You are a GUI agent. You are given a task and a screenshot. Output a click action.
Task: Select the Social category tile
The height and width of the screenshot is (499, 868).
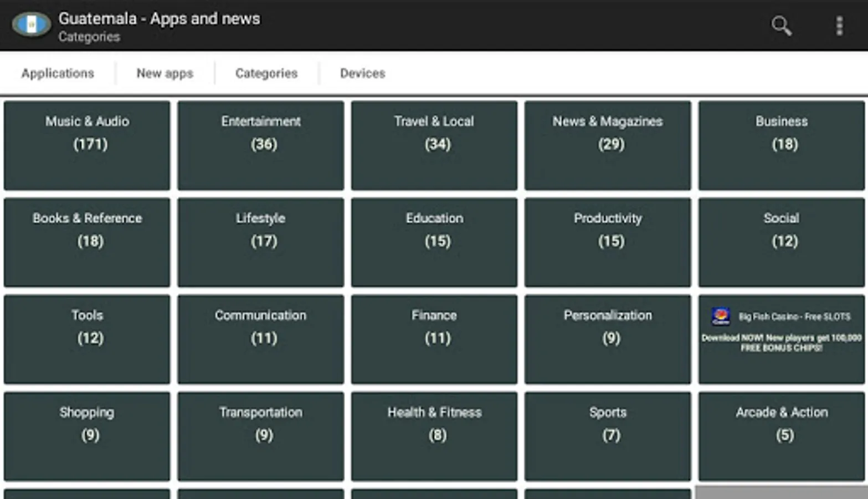pyautogui.click(x=782, y=242)
